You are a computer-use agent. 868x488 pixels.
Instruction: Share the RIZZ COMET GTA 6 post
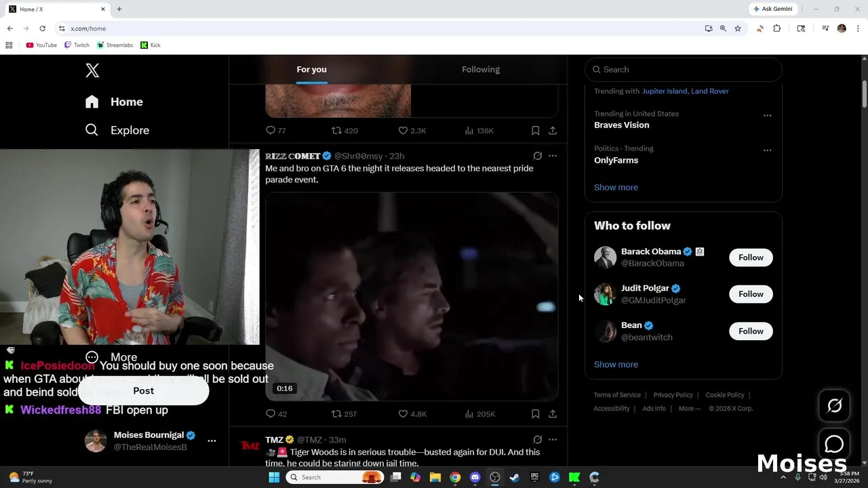coord(553,413)
